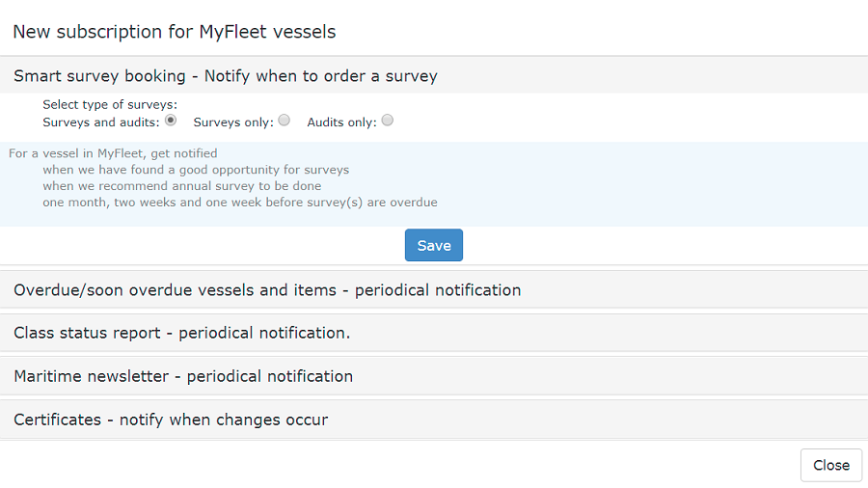Choose the "Surveys only" radio option
The width and height of the screenshot is (868, 488).
(285, 122)
